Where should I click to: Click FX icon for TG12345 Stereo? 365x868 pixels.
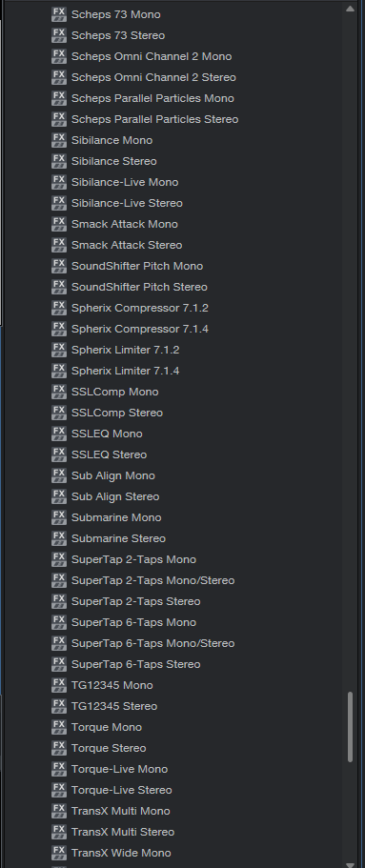pyautogui.click(x=59, y=706)
